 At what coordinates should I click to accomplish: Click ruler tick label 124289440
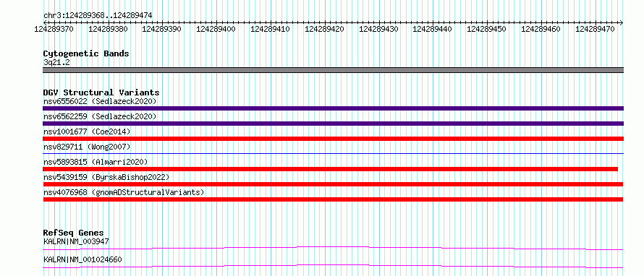(x=432, y=30)
